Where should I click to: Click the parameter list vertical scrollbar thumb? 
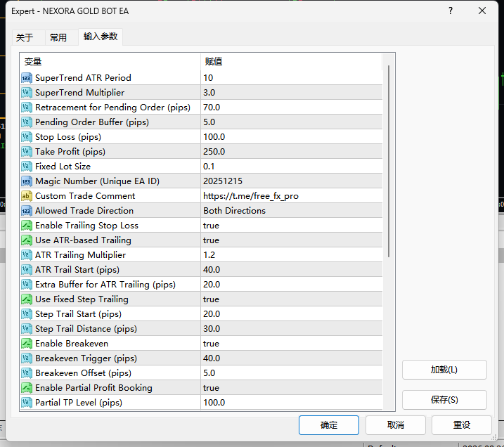tap(389, 162)
